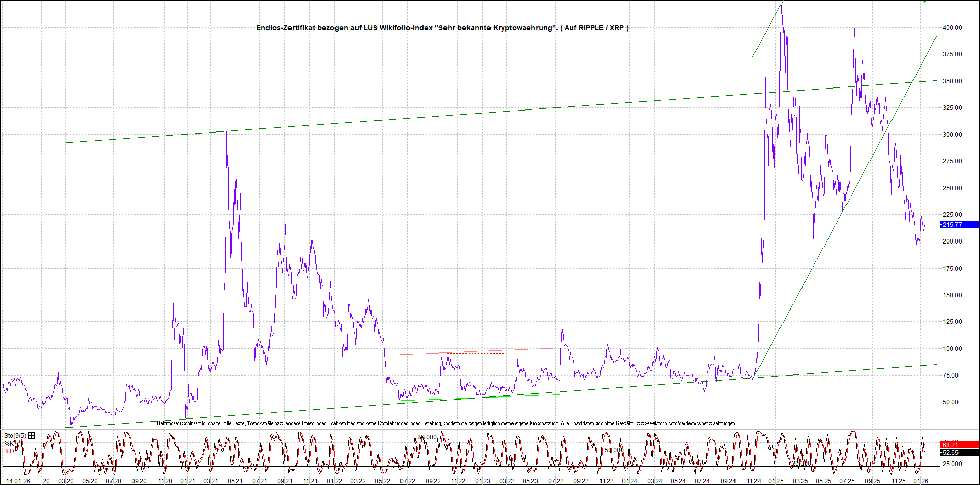Screen dimensions: 980x485
Task: Click the black 52.65 stochastic value tag
Action: point(959,452)
